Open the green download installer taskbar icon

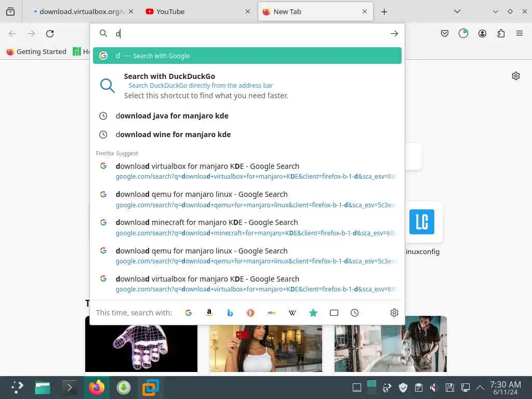(124, 387)
